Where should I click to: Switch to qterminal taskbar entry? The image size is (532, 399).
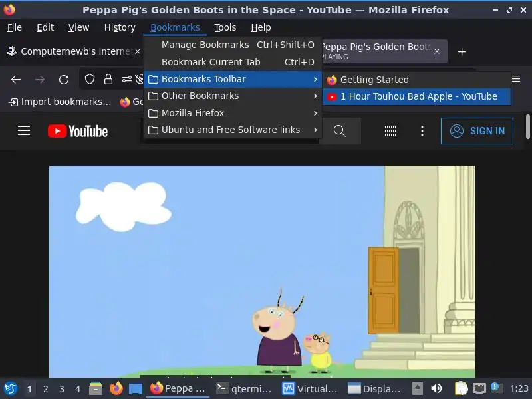pos(243,388)
